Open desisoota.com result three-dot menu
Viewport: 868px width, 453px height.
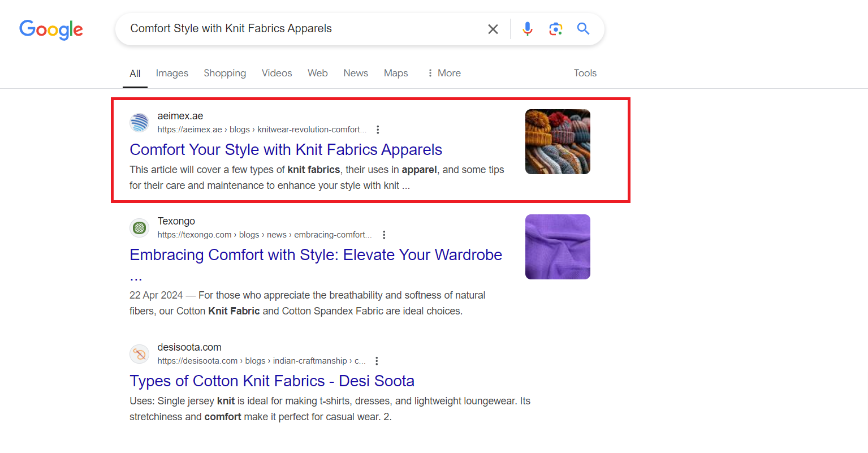coord(377,361)
